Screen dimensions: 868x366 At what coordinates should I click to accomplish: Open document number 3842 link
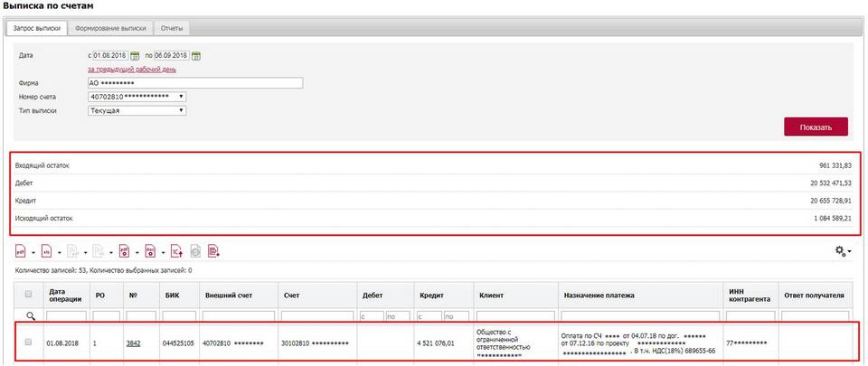pyautogui.click(x=133, y=343)
